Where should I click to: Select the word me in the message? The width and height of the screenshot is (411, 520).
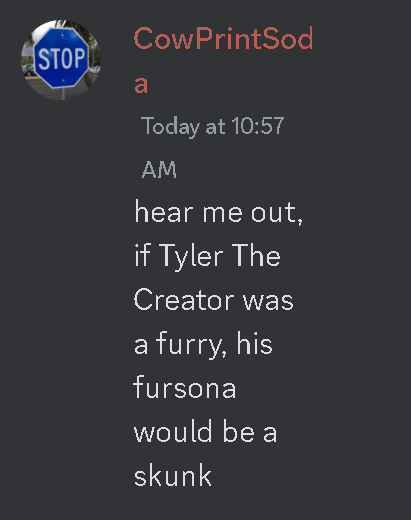222,214
